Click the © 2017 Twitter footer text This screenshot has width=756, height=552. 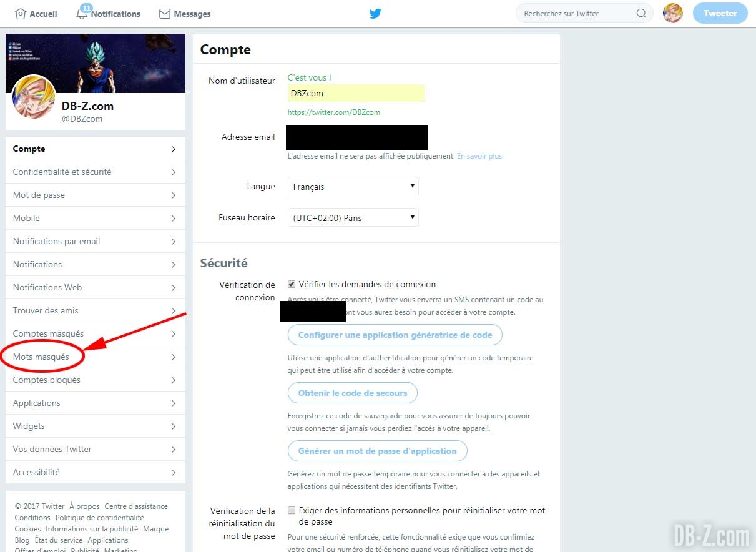tap(40, 506)
